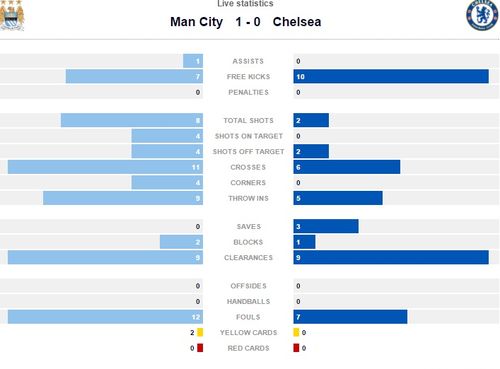Click Chelsea's yellow card icon
This screenshot has height=369, width=500.
[x=296, y=332]
